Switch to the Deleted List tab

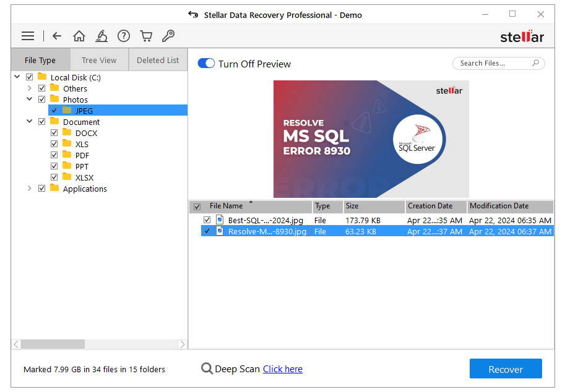coord(158,60)
